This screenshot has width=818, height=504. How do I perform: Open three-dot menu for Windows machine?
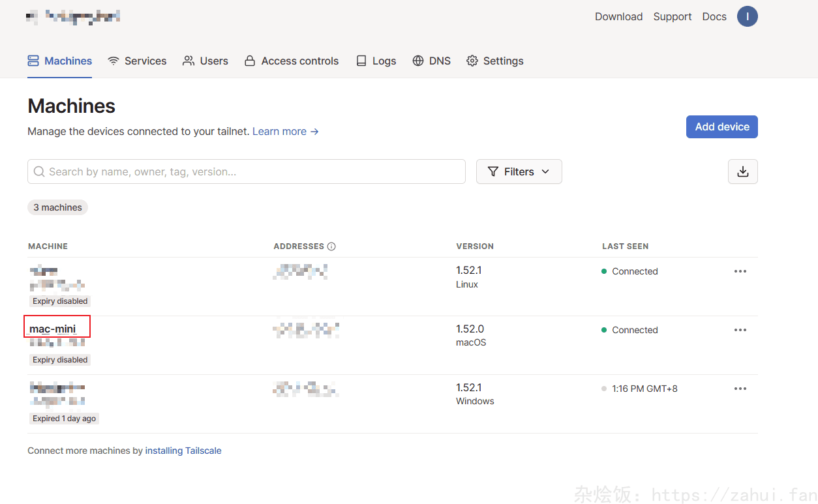tap(740, 389)
